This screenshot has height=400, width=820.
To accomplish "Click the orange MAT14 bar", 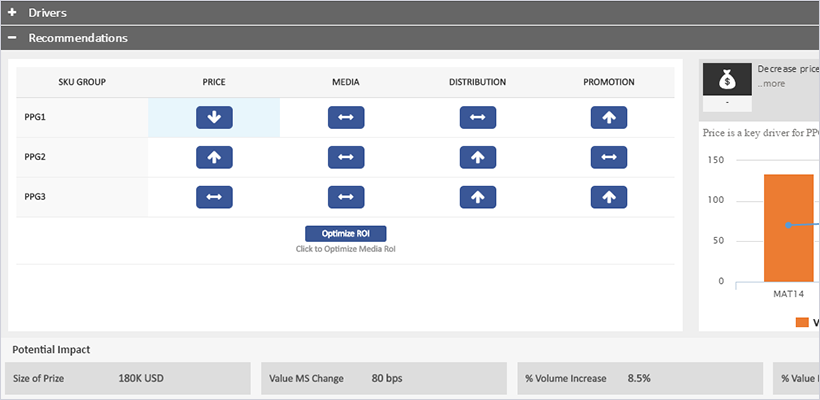I will [789, 228].
